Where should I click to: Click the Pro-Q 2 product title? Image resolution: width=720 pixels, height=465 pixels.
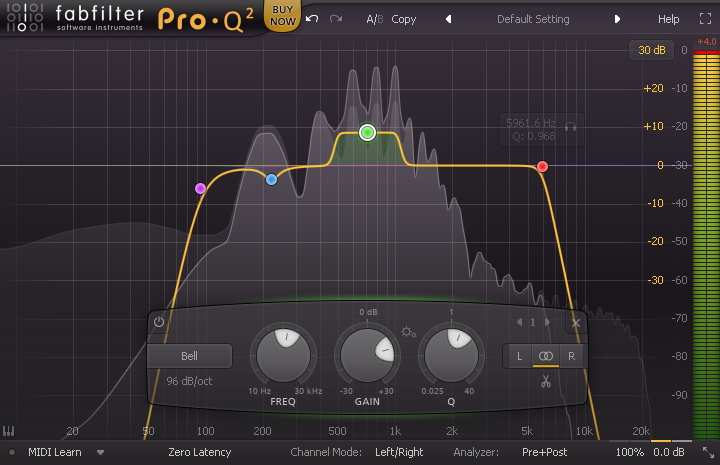point(205,20)
